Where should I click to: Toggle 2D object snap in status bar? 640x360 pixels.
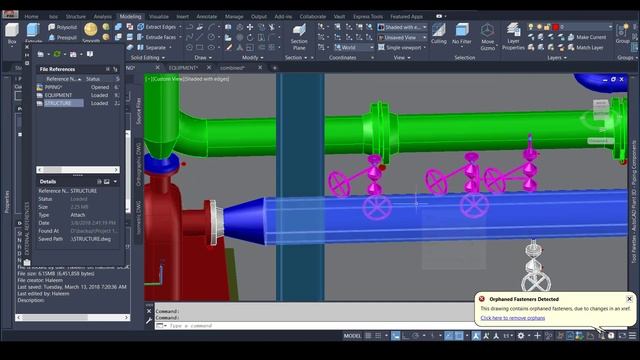coord(459,336)
